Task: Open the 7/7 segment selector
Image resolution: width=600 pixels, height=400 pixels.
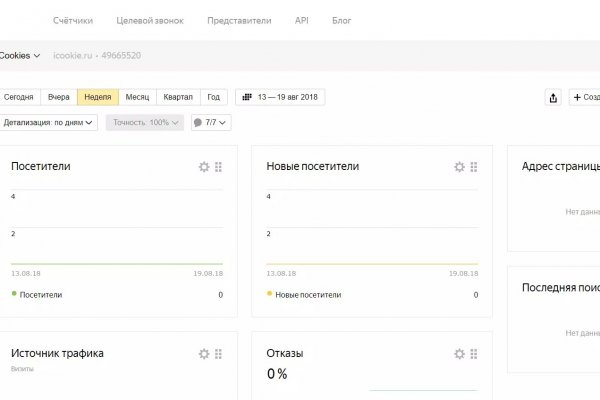Action: click(211, 123)
